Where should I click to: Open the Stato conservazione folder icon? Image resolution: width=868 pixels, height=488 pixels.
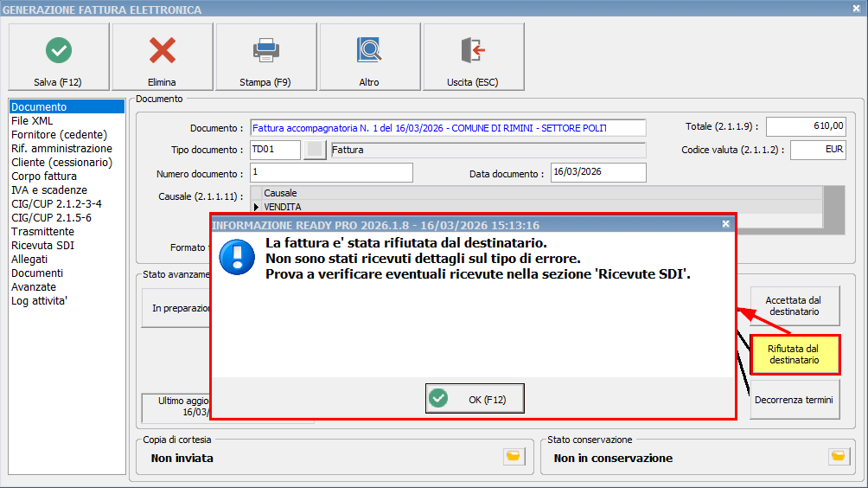click(x=838, y=456)
